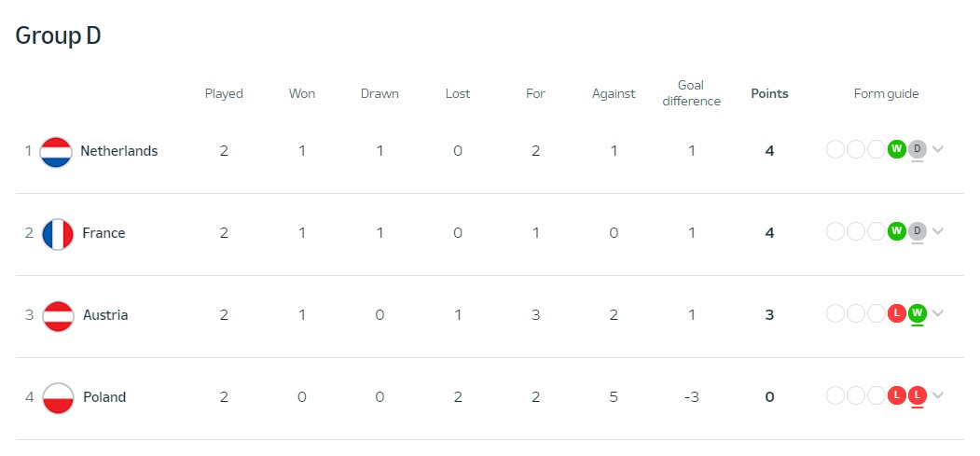Image resolution: width=980 pixels, height=456 pixels.
Task: Click the Netherlands flag icon
Action: (56, 152)
